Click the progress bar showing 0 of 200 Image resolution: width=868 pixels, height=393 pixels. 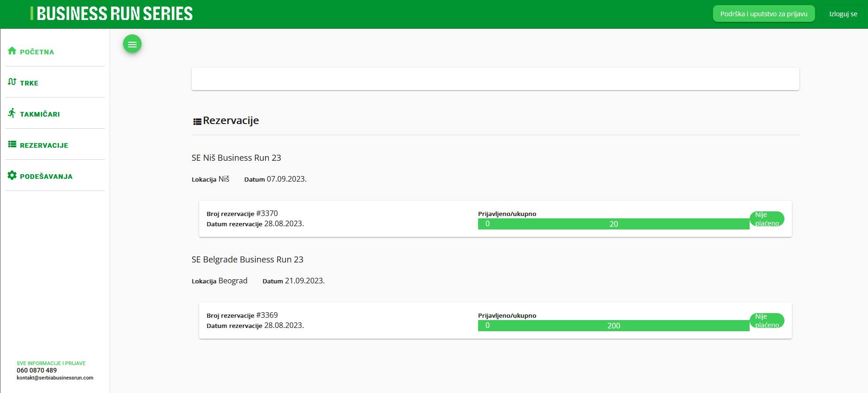(x=614, y=326)
